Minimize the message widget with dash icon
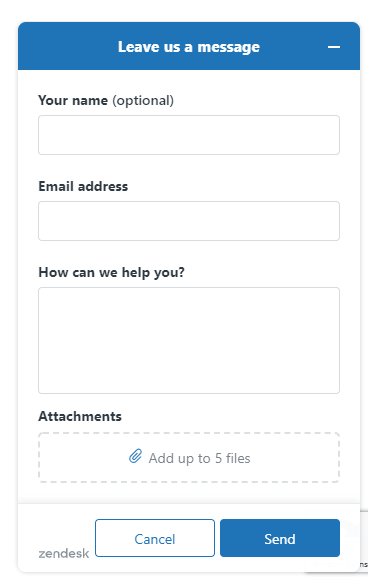This screenshot has width=368, height=580. [334, 47]
